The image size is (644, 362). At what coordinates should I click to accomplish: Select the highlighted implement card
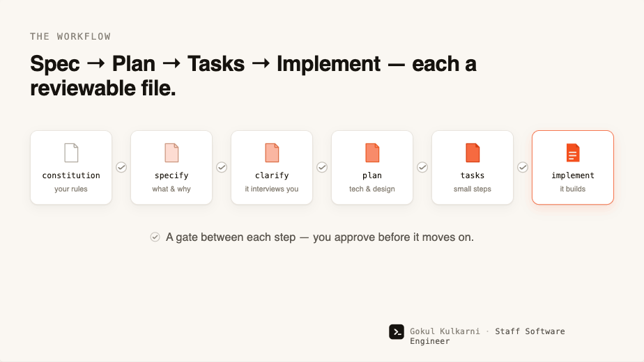coord(572,168)
